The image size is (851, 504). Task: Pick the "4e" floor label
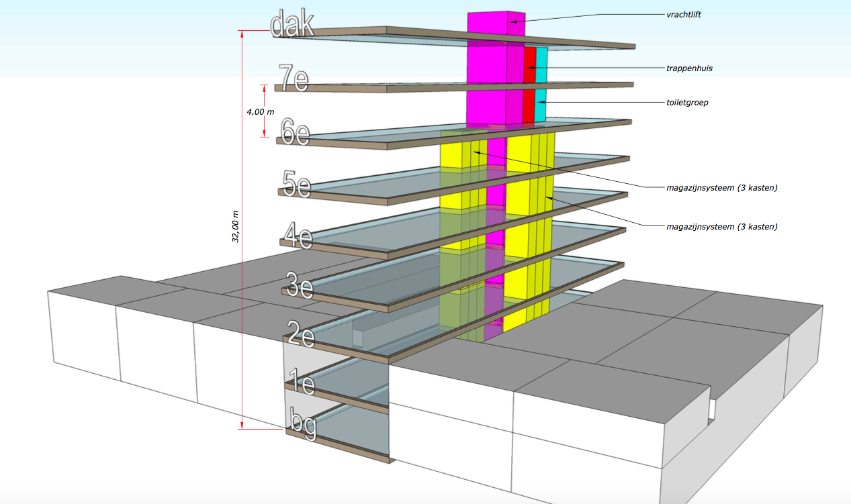coord(298,236)
